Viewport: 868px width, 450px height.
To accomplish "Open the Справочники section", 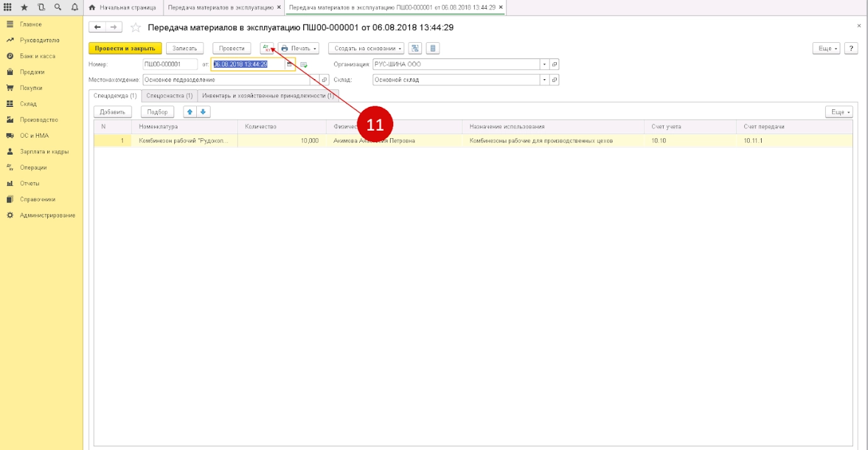I will coord(38,199).
